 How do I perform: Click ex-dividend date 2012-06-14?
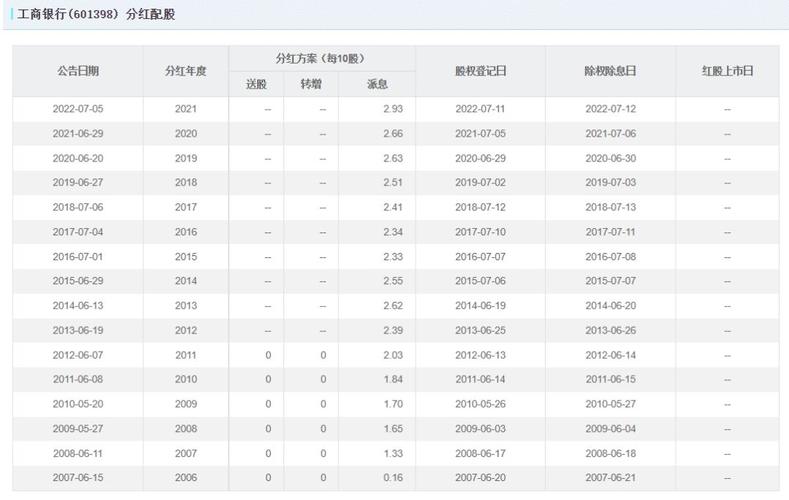pyautogui.click(x=610, y=355)
